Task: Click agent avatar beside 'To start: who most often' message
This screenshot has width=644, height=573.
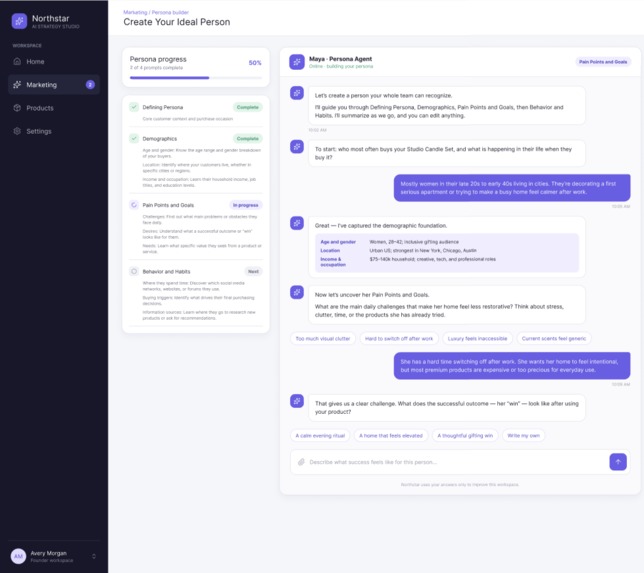Action: pyautogui.click(x=297, y=147)
